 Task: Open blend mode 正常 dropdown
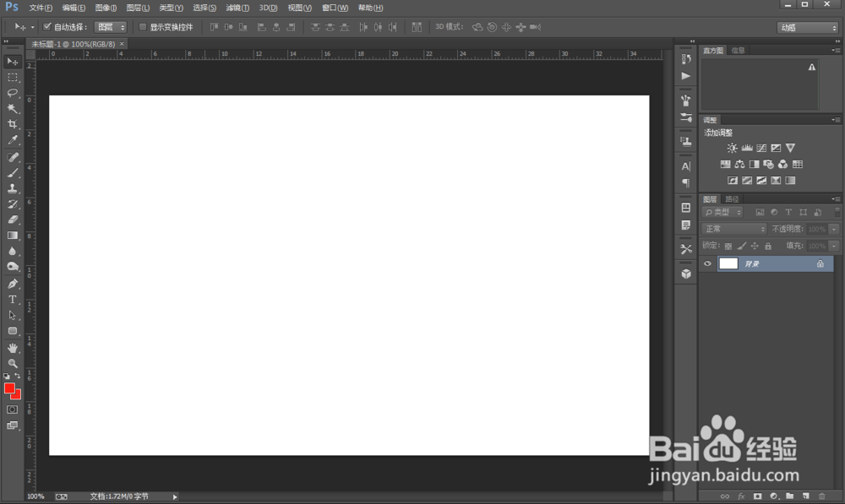tap(734, 229)
